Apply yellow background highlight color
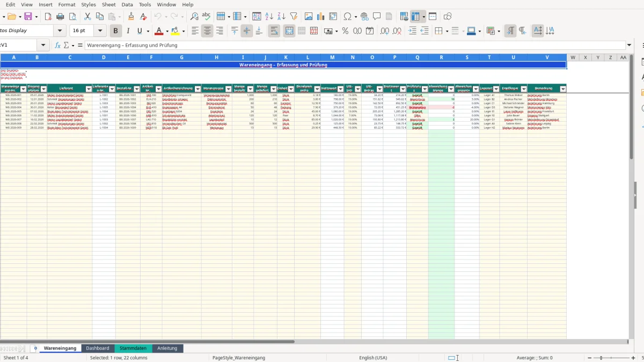The height and width of the screenshot is (362, 644). click(175, 31)
